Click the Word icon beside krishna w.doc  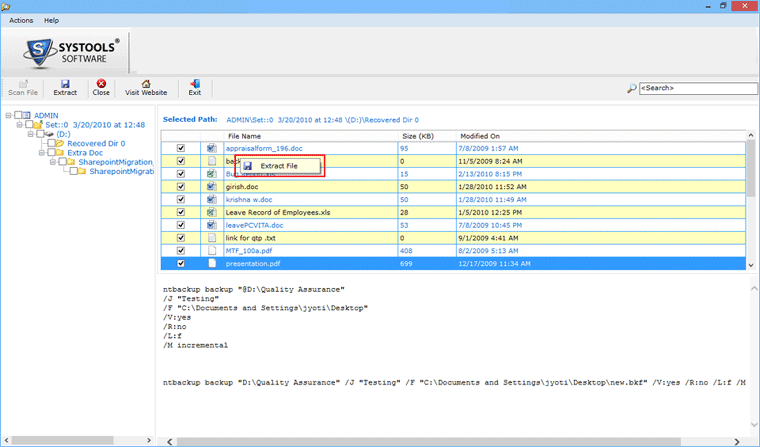pos(212,199)
